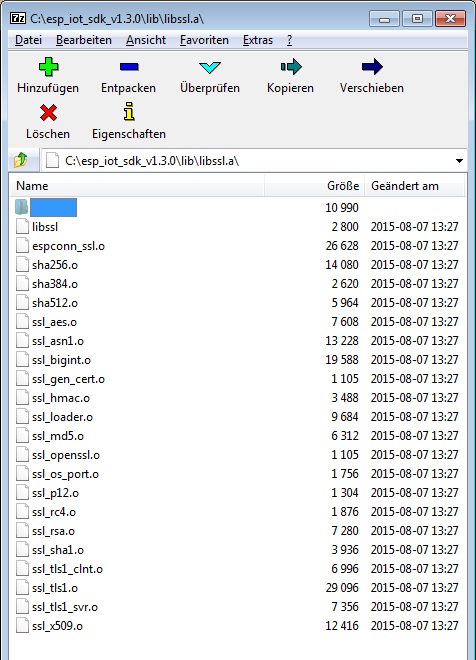
Task: Select the ssl_md5.o file name
Action: (58, 436)
